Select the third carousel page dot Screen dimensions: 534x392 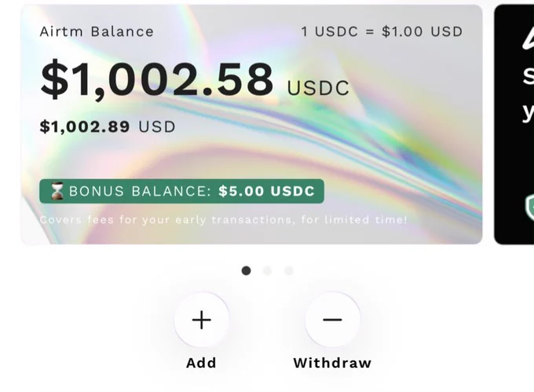pyautogui.click(x=289, y=271)
